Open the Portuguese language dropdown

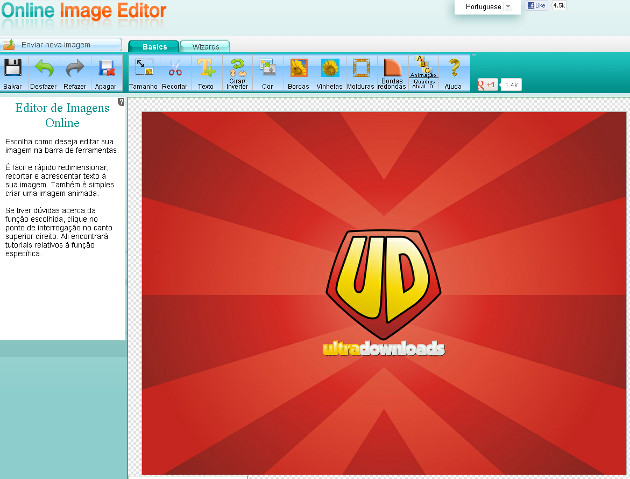[x=487, y=6]
